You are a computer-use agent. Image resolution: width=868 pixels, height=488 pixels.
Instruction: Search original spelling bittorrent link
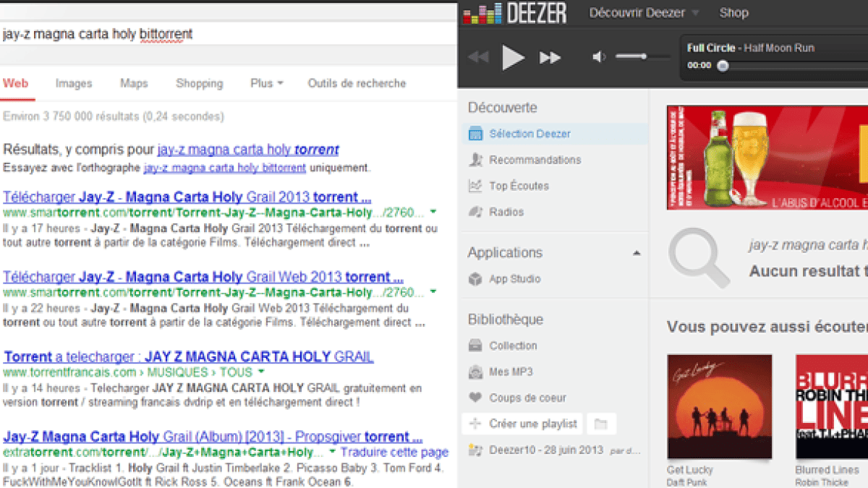(x=225, y=168)
